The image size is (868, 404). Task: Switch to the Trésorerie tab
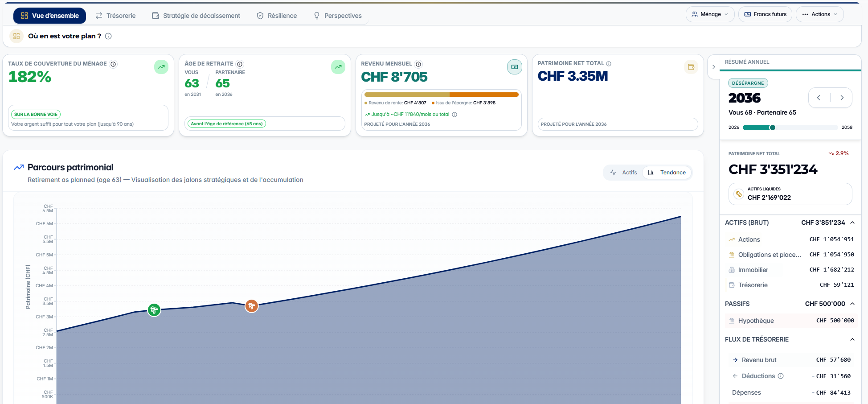pos(115,16)
